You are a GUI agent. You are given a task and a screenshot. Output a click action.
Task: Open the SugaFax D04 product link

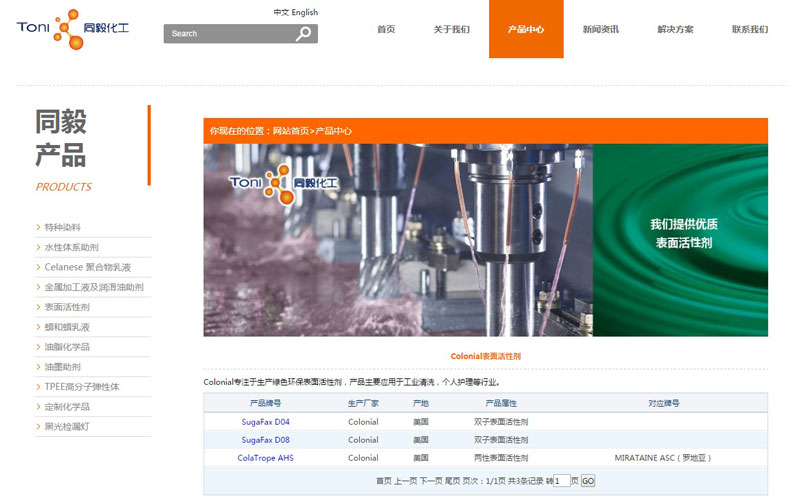click(265, 422)
